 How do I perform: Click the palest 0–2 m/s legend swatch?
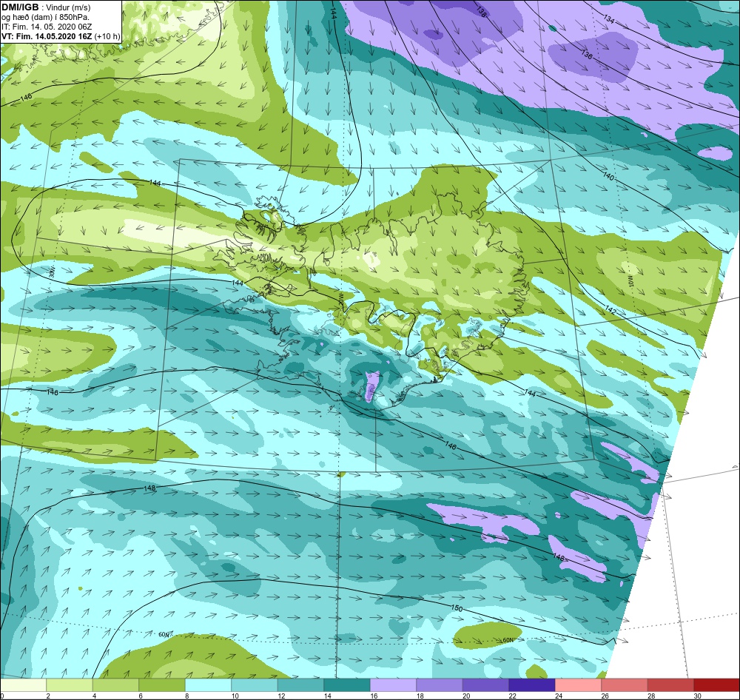[x=23, y=685]
